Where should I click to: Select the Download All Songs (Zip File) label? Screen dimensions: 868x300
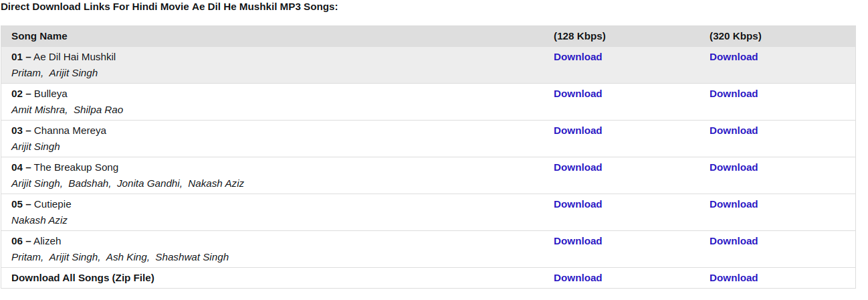coord(83,278)
